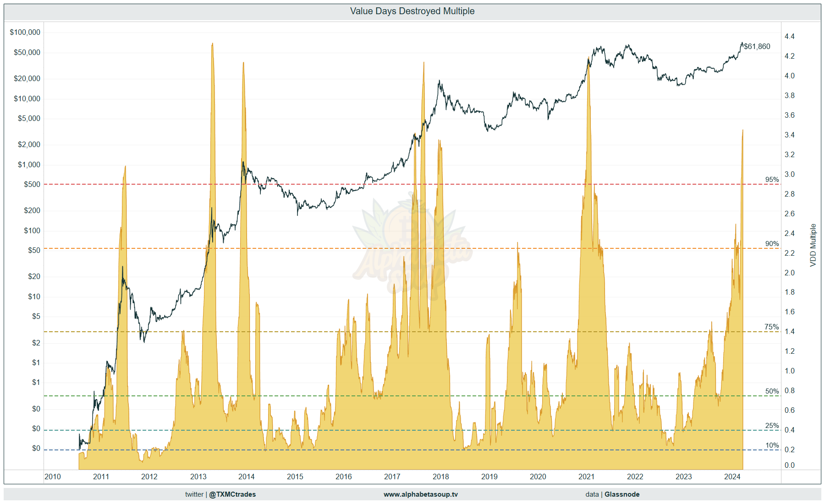This screenshot has height=504, width=825.
Task: Click the "3.2" VDD Multiple axis value
Action: 789,154
